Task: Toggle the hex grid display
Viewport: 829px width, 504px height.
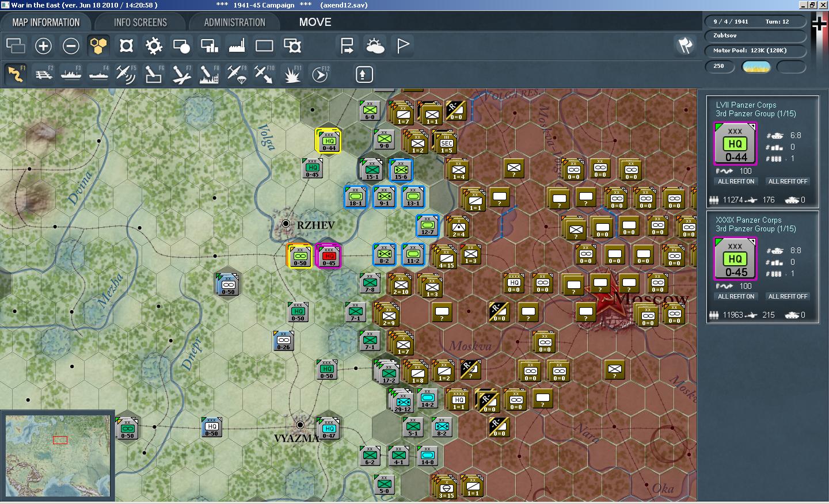Action: point(98,45)
